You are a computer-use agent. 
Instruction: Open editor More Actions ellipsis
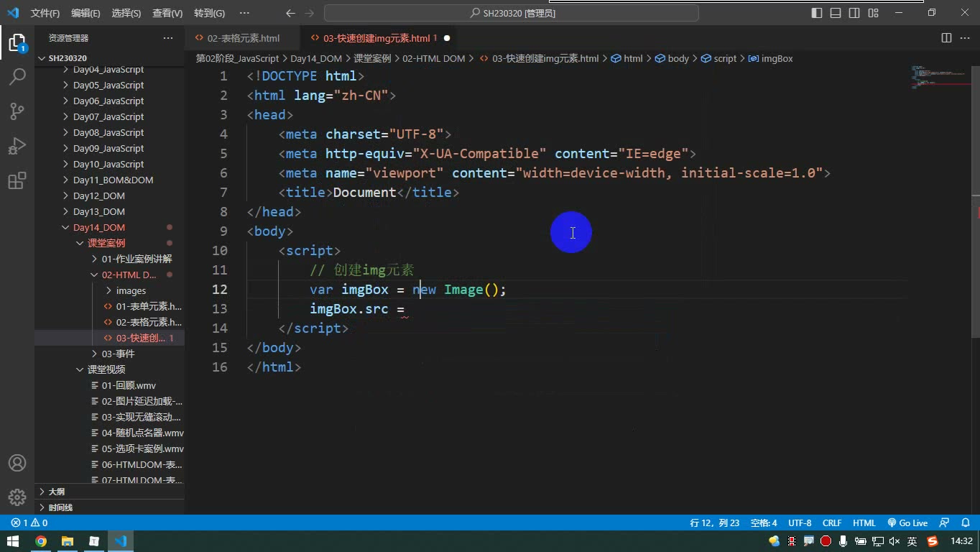point(965,38)
